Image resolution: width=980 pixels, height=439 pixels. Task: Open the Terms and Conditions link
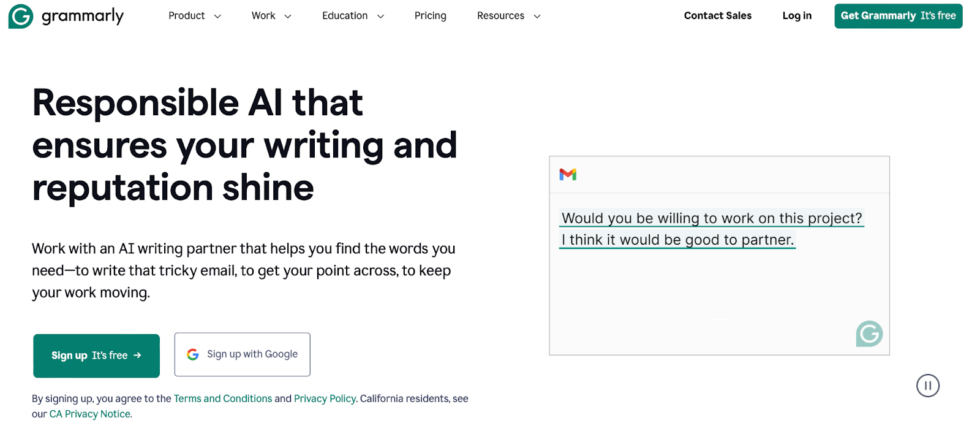click(223, 399)
